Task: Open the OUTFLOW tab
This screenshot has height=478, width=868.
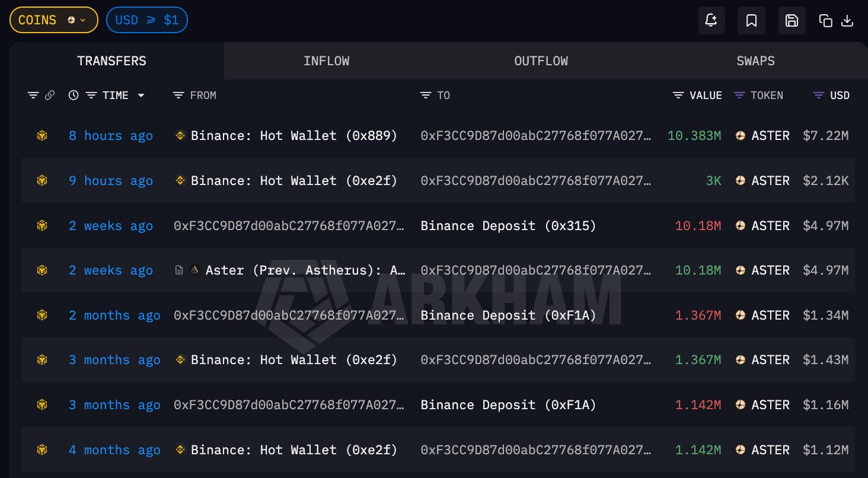Action: 541,61
